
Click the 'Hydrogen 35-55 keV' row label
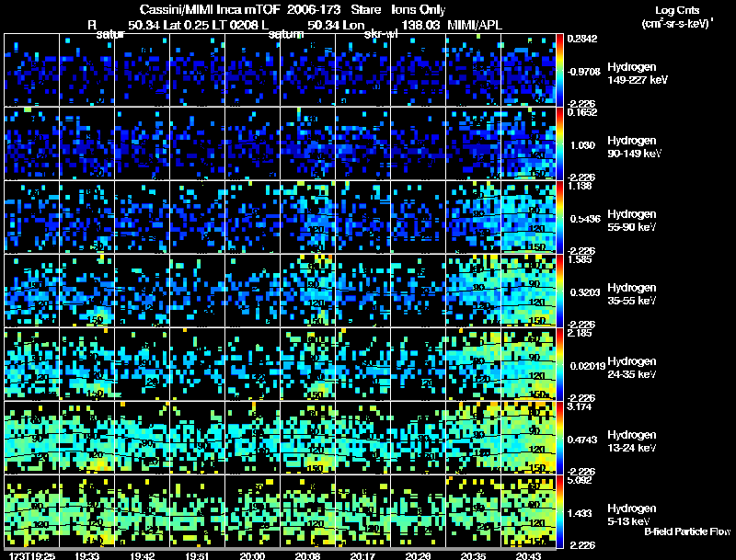(x=632, y=294)
